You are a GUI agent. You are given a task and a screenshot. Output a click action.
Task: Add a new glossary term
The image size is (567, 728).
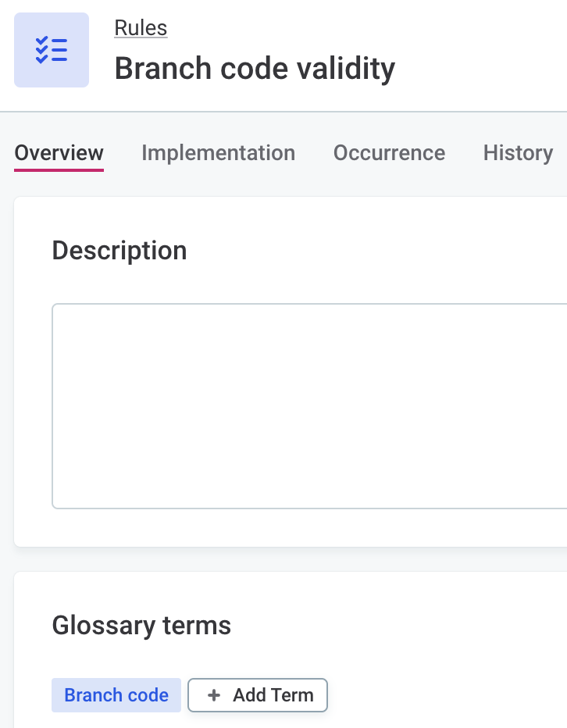(x=258, y=695)
